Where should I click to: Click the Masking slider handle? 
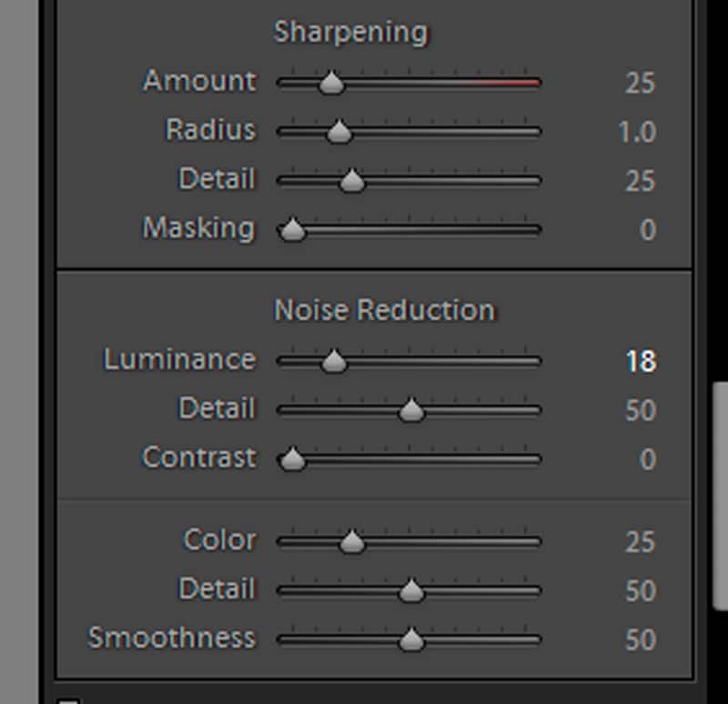[292, 231]
